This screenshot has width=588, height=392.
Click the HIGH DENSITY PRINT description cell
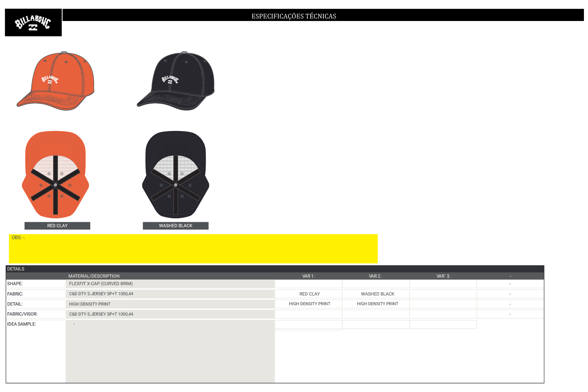170,304
